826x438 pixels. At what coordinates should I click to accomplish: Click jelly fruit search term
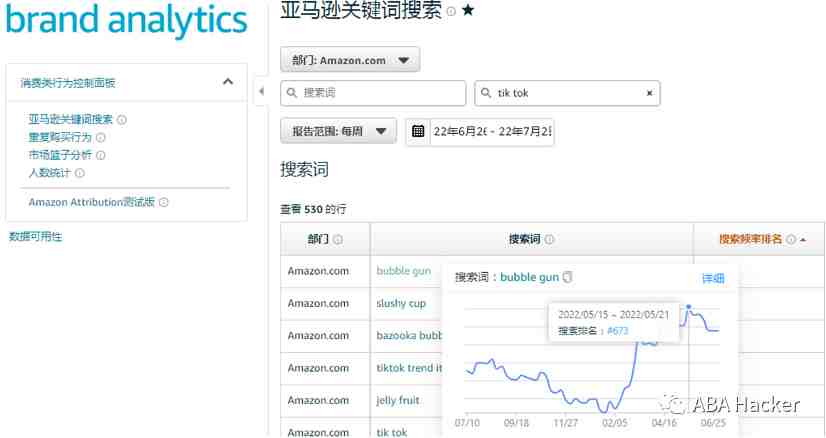(x=398, y=401)
